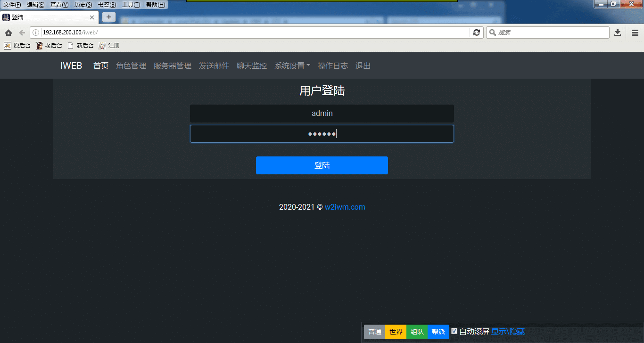The image size is (644, 343).
Task: Click the site info icon in address bar
Action: [36, 33]
